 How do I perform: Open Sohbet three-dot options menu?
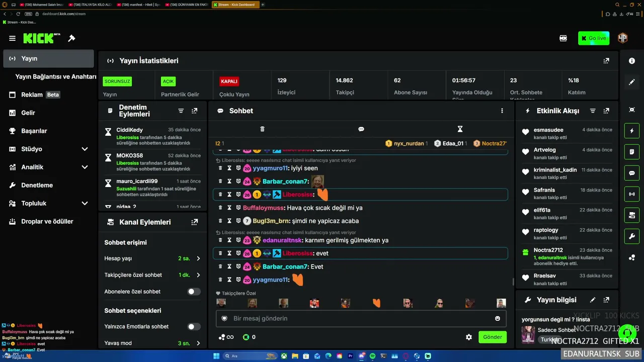[502, 111]
